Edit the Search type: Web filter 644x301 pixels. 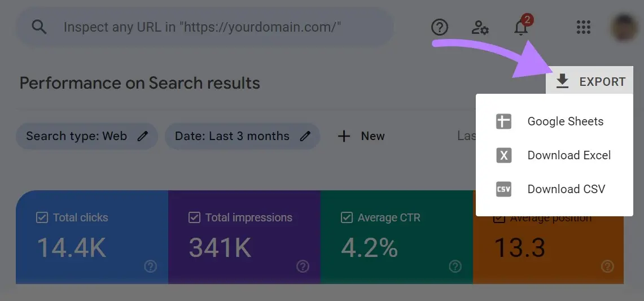pyautogui.click(x=86, y=136)
